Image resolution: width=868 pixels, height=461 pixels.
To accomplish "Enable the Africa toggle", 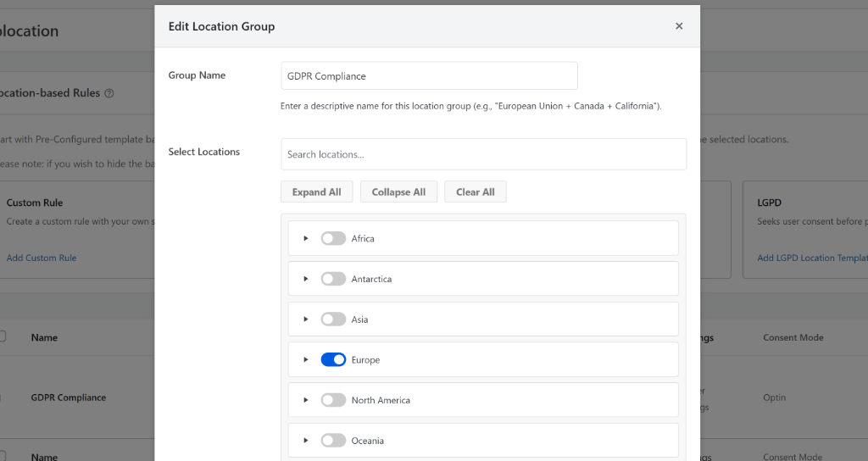I will tap(333, 239).
